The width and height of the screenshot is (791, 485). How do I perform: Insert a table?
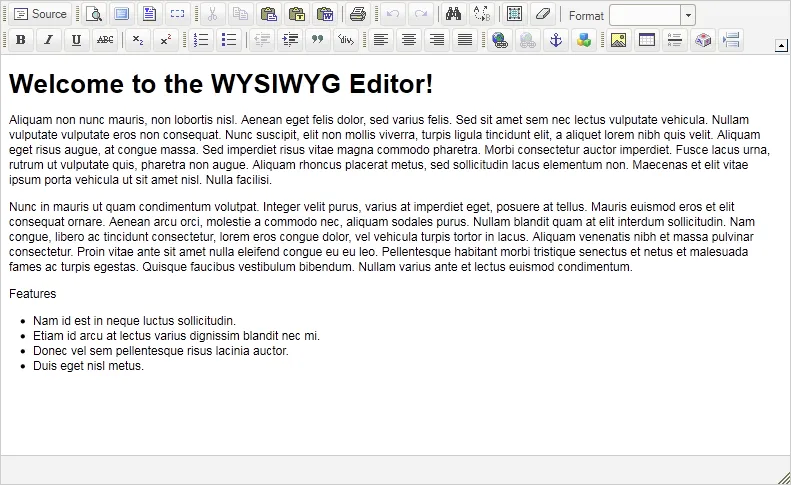click(x=646, y=40)
